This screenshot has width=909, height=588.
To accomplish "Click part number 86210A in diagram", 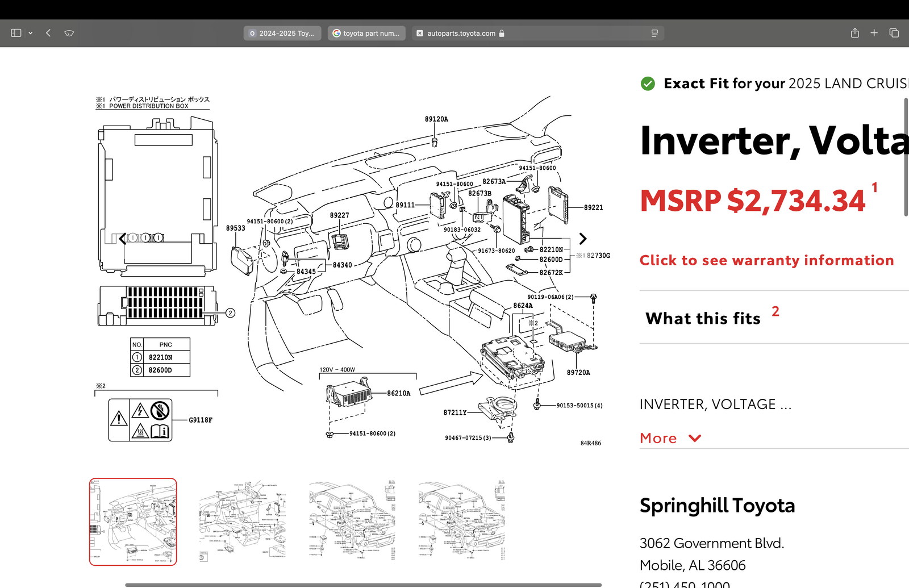I will point(398,393).
